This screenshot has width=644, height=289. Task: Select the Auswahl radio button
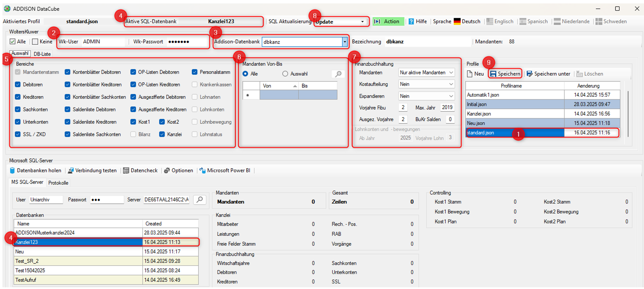[x=285, y=74]
